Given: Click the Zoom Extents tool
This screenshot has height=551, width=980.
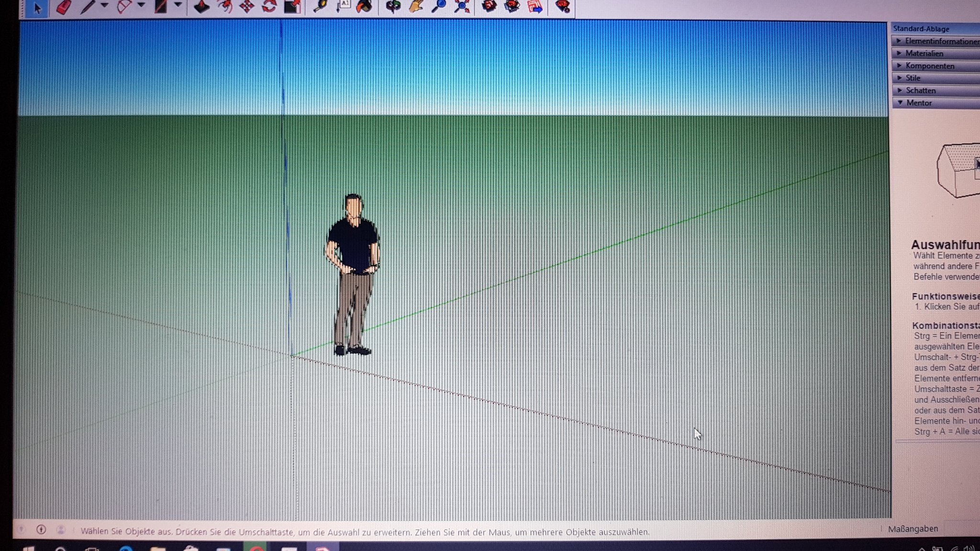Looking at the screenshot, I should coord(462,7).
